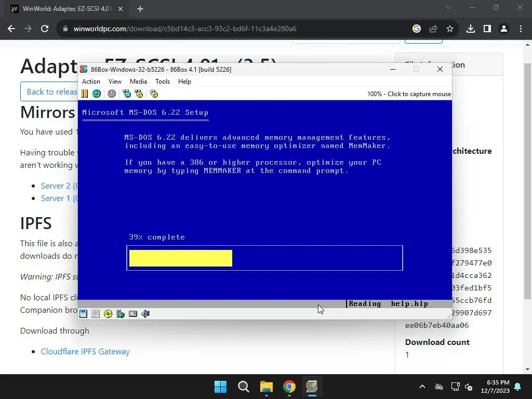532x399 pixels.
Task: Click 'Microsoft MS-DOS 6.22 Setup' title text
Action: [145, 112]
